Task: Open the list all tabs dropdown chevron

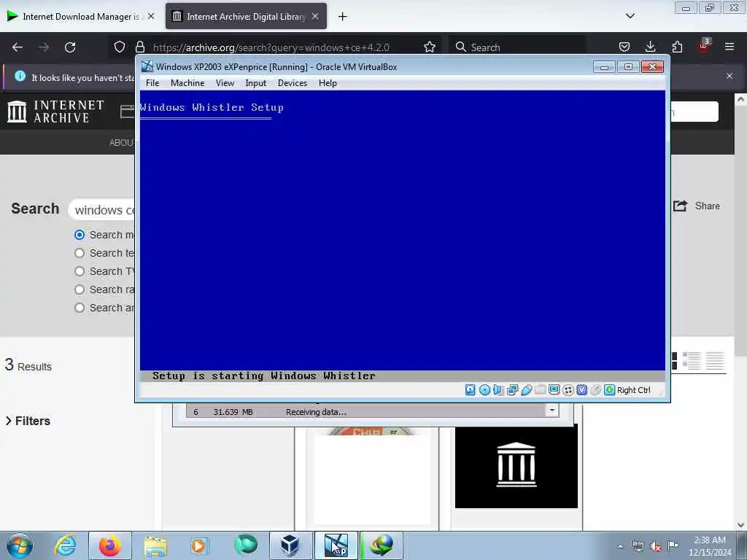Action: pyautogui.click(x=630, y=16)
